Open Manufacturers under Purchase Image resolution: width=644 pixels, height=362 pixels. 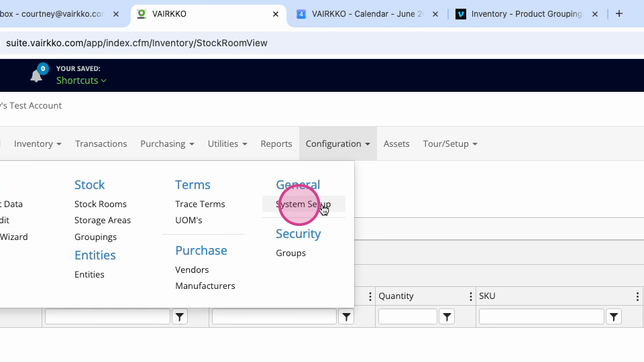pyautogui.click(x=205, y=286)
